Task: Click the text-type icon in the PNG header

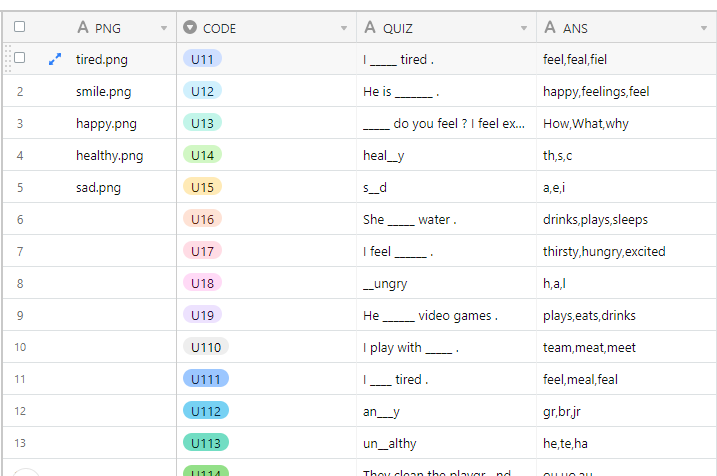Action: (x=83, y=27)
